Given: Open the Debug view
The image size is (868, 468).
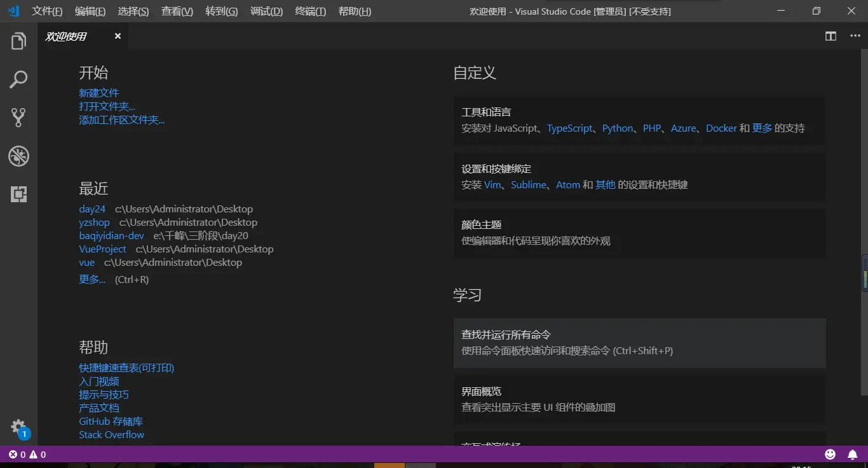Looking at the screenshot, I should point(18,156).
